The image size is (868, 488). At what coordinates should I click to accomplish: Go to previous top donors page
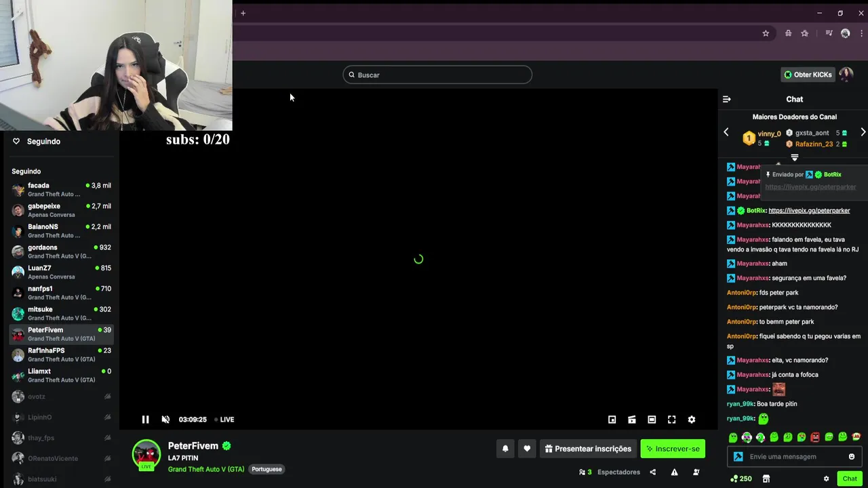click(726, 132)
